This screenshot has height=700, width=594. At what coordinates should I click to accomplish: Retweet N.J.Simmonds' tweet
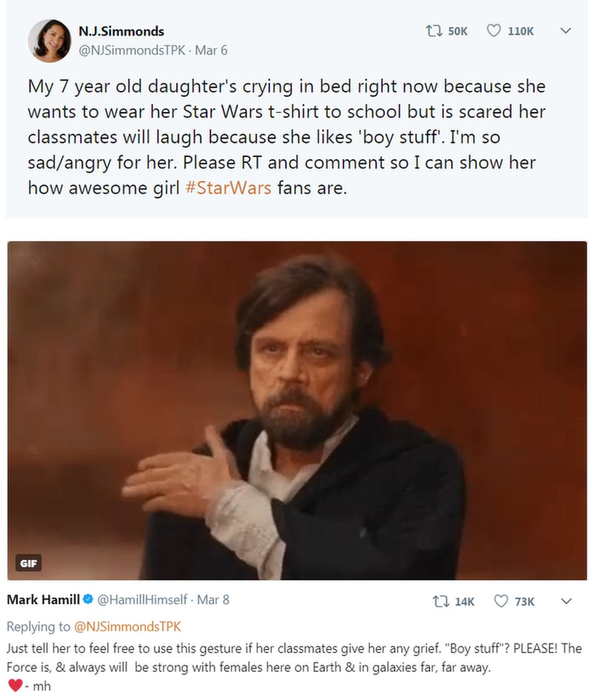pos(434,31)
